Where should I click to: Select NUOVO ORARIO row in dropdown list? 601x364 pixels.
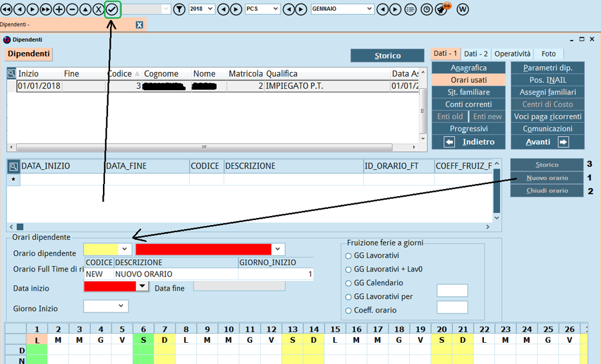click(x=199, y=275)
